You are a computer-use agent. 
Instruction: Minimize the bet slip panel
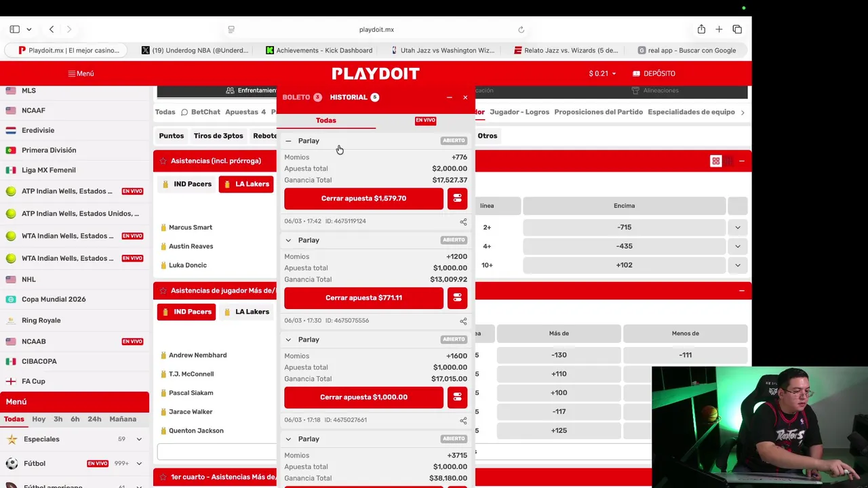449,98
